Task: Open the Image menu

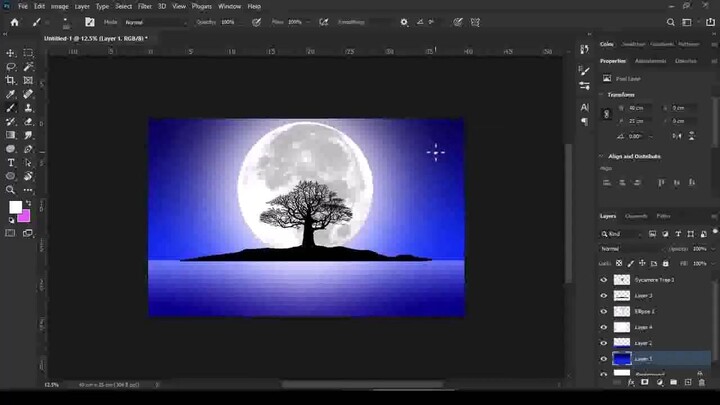Action: [x=59, y=6]
